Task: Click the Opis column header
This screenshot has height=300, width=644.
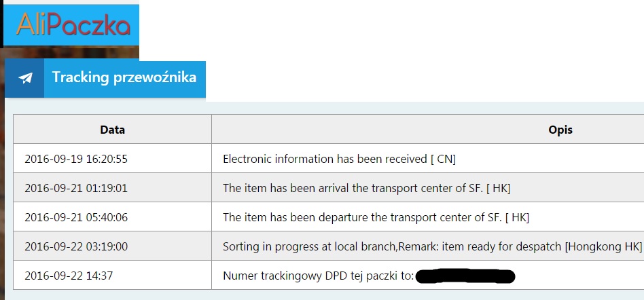Action: click(x=560, y=130)
